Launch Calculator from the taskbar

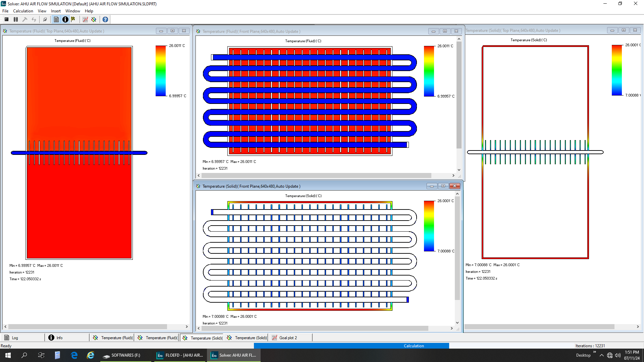tap(57, 355)
